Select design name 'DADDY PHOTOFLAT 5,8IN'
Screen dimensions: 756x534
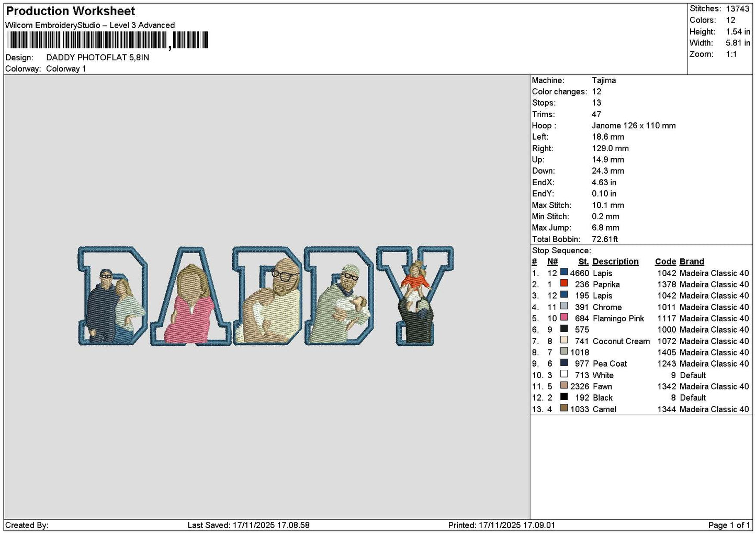pyautogui.click(x=98, y=58)
